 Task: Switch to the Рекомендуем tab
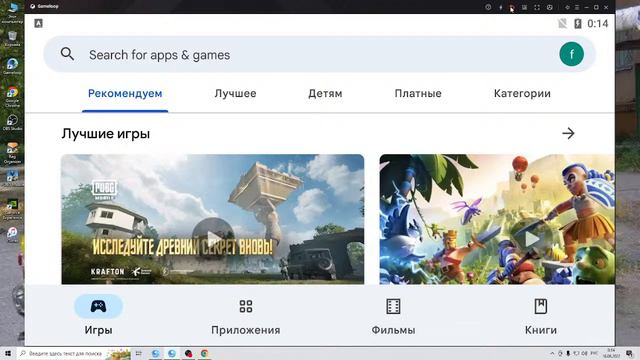[125, 93]
